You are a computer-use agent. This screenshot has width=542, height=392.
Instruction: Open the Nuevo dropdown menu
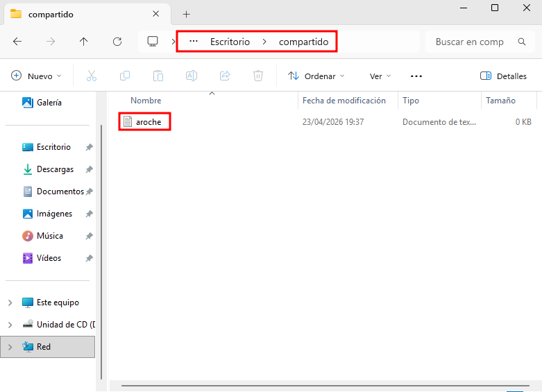click(x=36, y=76)
